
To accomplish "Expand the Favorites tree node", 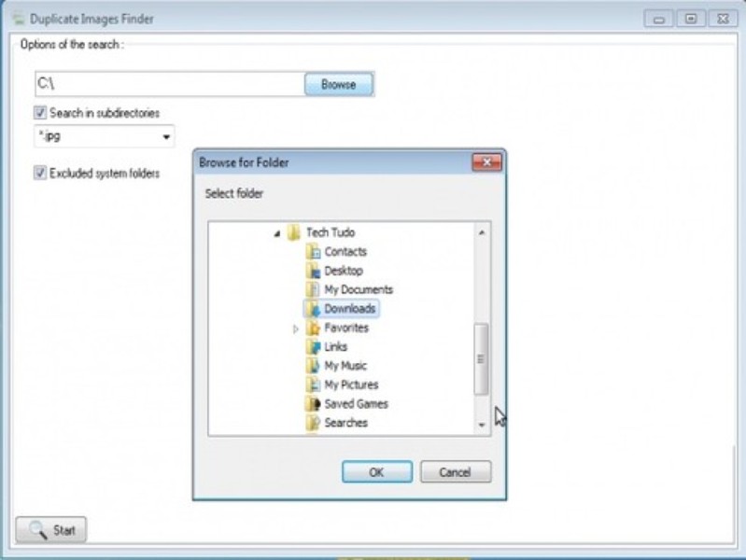I will click(296, 329).
